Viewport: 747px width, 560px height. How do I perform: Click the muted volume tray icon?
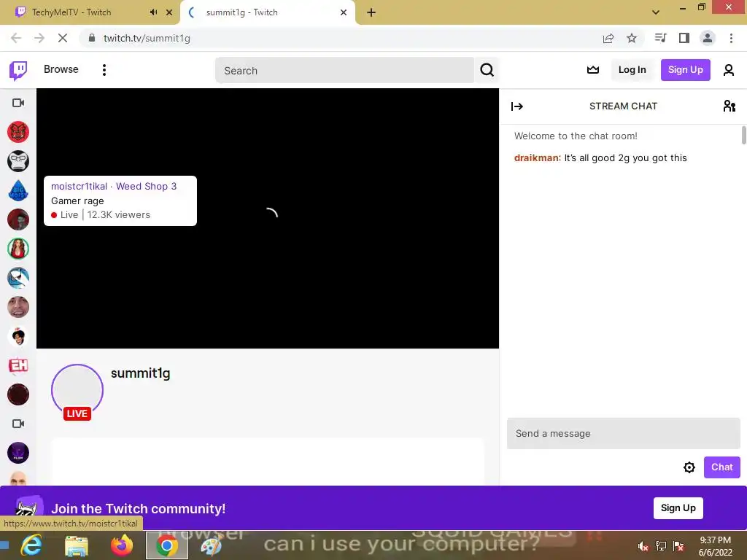point(643,546)
